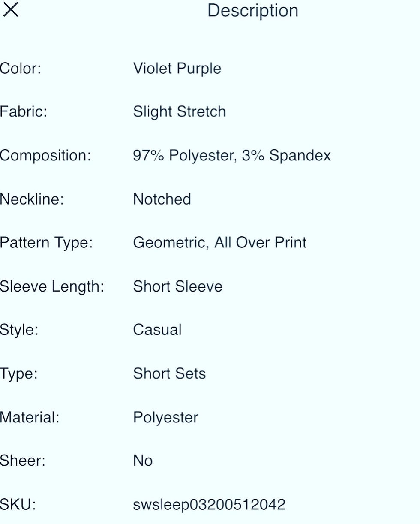Viewport: 420px width, 524px height.
Task: Click the Polyester material value
Action: coord(165,417)
